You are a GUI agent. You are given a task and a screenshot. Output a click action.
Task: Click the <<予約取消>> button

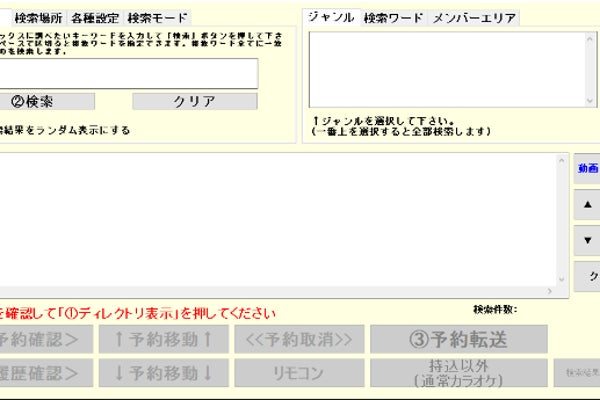(x=298, y=339)
